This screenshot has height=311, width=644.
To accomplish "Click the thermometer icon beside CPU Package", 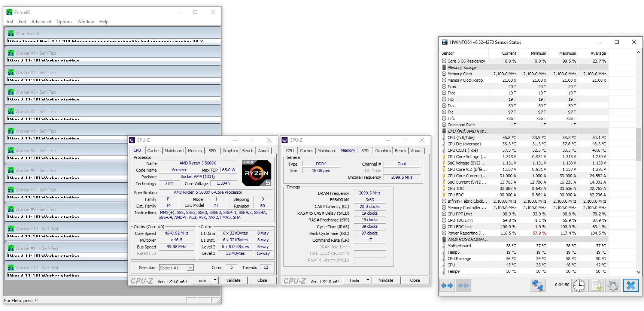I will point(444,259).
